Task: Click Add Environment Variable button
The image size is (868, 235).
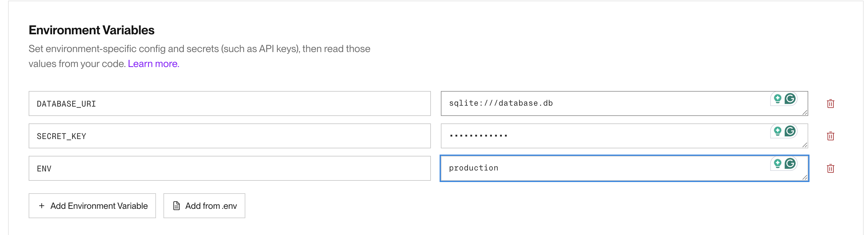Action: coord(92,206)
